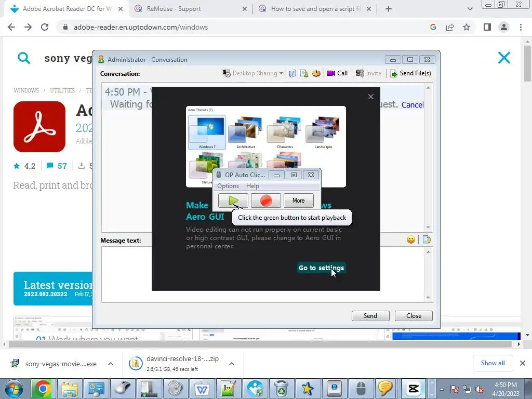The height and width of the screenshot is (399, 532).
Task: Click the user info icon in Conversation toolbar
Action: (x=304, y=73)
